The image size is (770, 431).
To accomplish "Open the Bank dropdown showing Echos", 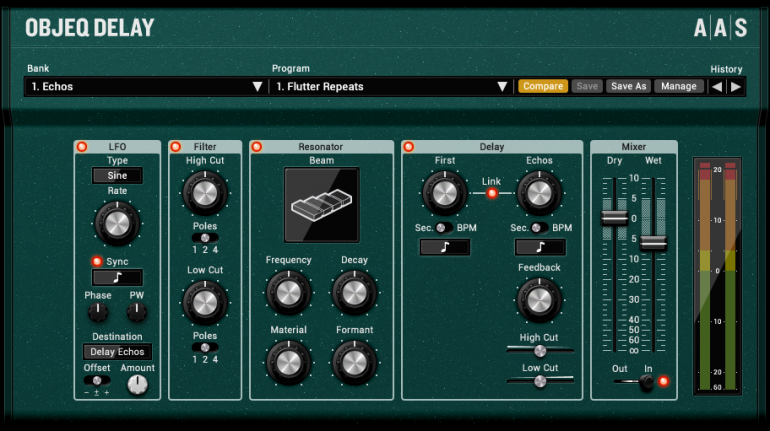I will [145, 87].
